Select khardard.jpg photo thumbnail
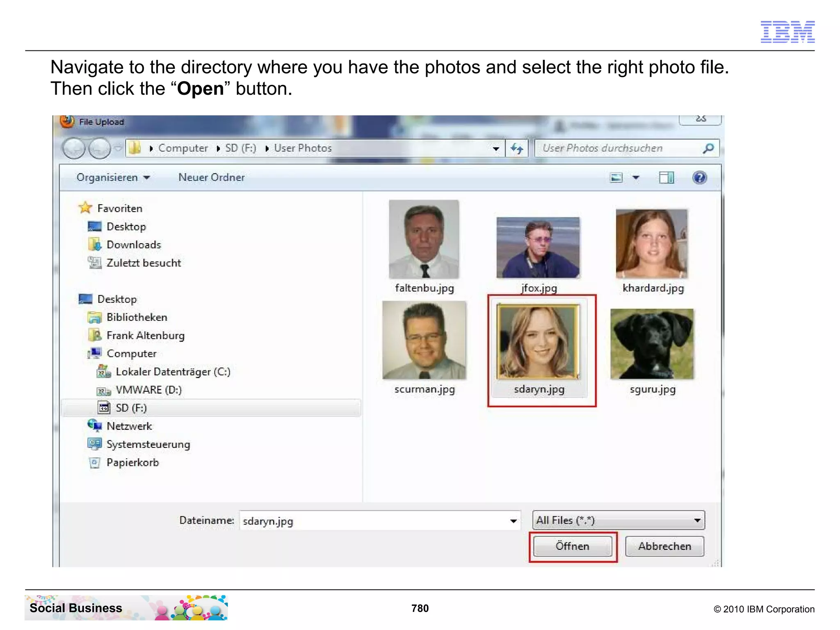Screen dimensions: 840x630 click(x=652, y=244)
